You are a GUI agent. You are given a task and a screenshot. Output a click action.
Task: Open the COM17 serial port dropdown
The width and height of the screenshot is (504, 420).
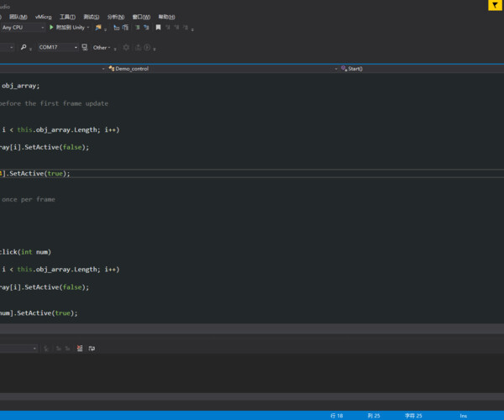coord(58,47)
